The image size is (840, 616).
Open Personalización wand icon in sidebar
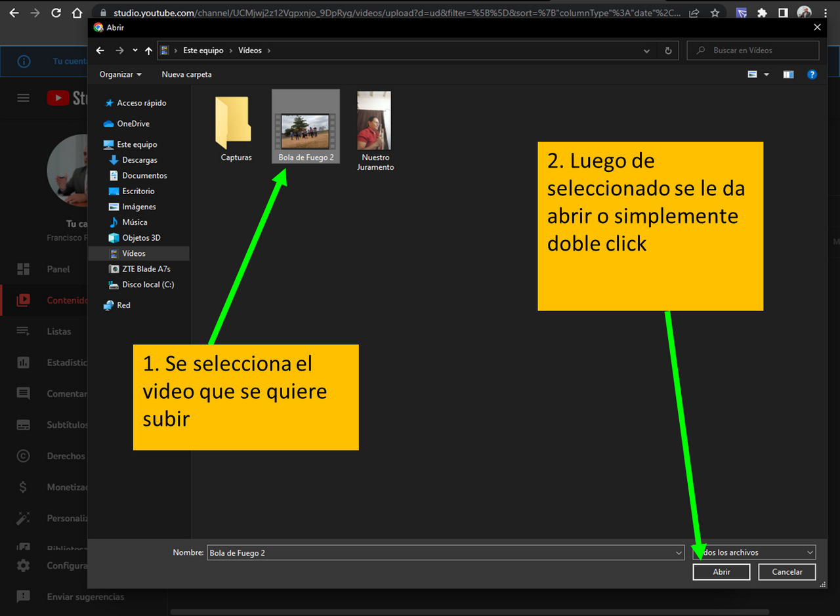pos(23,518)
